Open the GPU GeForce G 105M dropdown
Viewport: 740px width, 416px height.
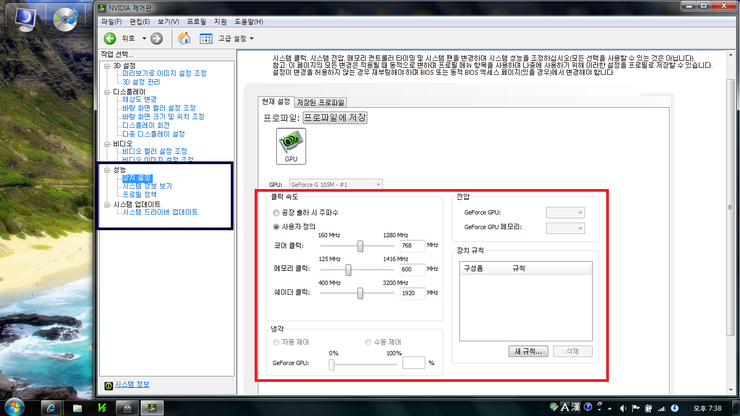[x=336, y=184]
